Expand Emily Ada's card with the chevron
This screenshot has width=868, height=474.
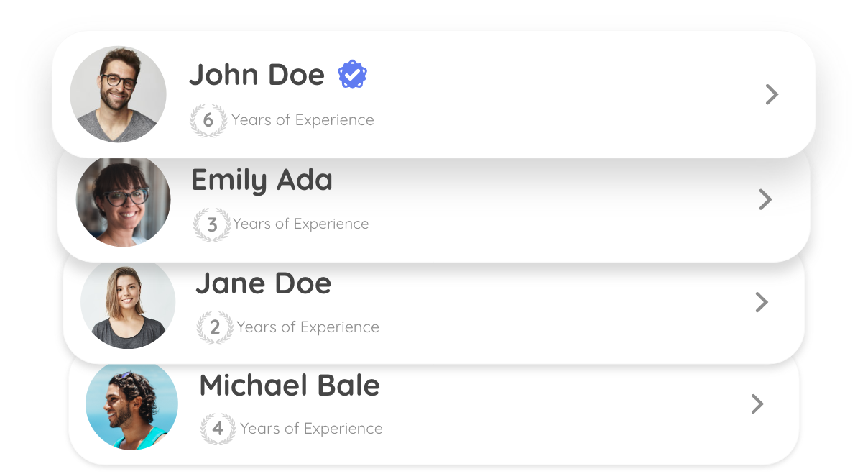tap(765, 199)
